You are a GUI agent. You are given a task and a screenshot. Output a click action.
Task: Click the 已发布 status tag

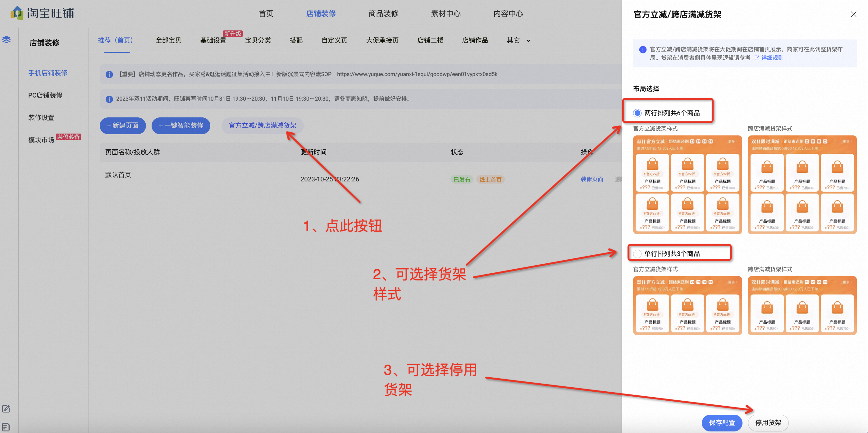click(462, 180)
